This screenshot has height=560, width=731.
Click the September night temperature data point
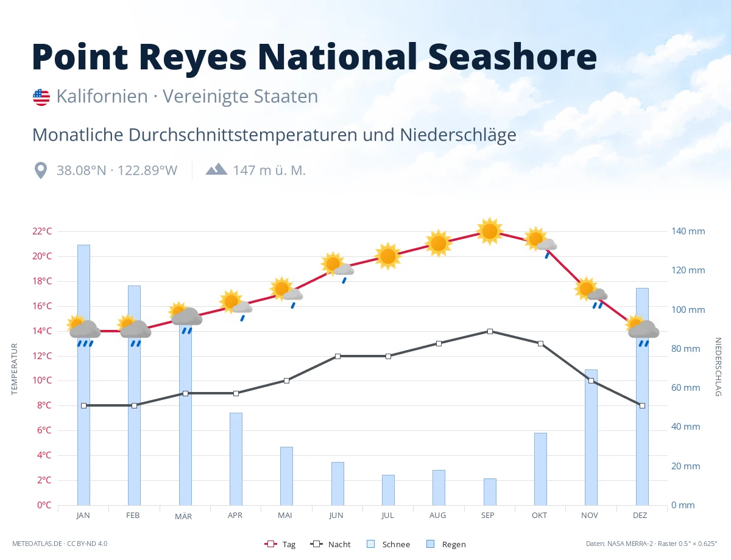[x=490, y=331]
